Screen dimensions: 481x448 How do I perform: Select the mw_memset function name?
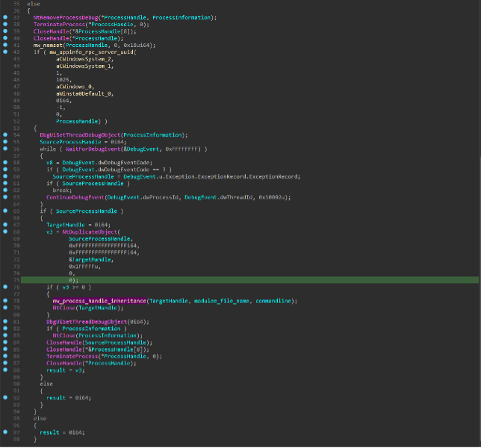click(x=49, y=45)
